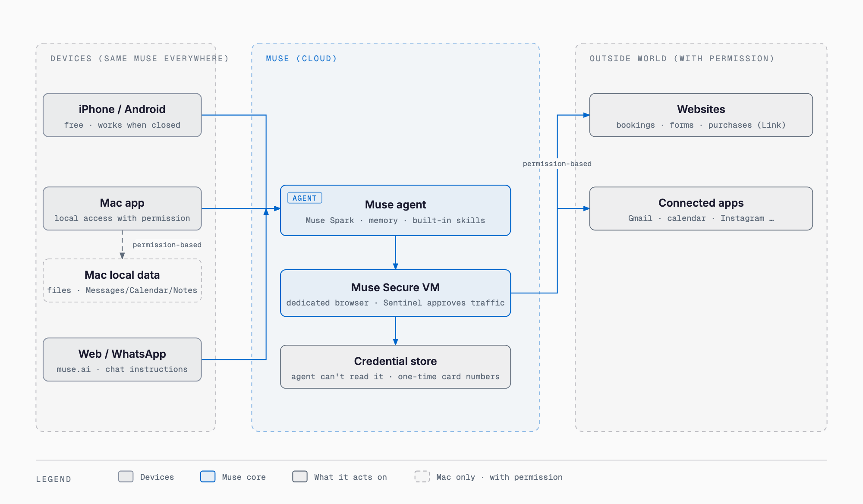
Task: Click the 'What it acts on' legend swatch
Action: click(300, 476)
